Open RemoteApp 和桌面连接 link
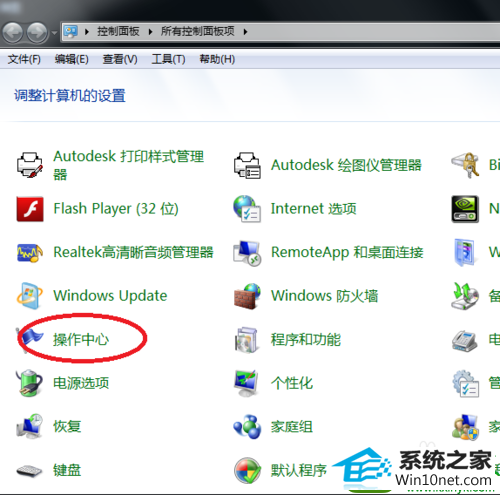 347,252
